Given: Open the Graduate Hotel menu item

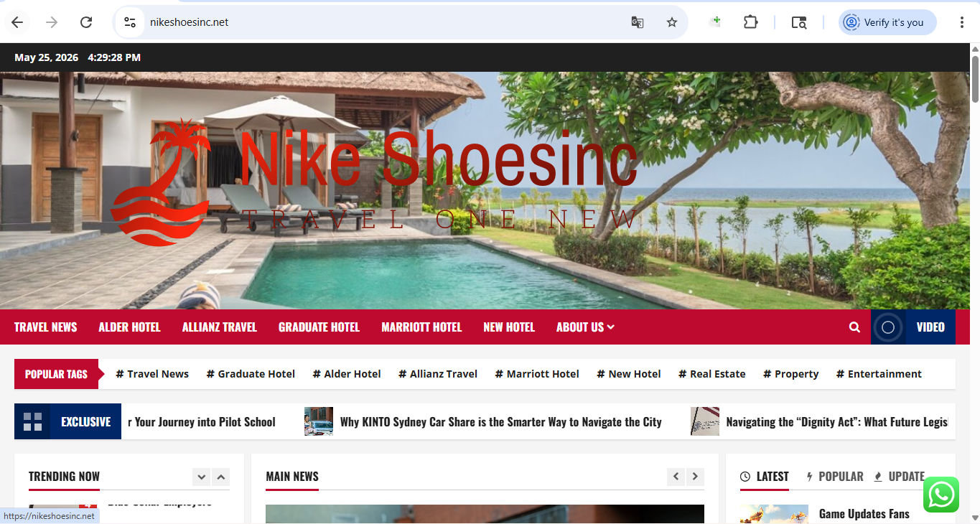Looking at the screenshot, I should pyautogui.click(x=319, y=327).
